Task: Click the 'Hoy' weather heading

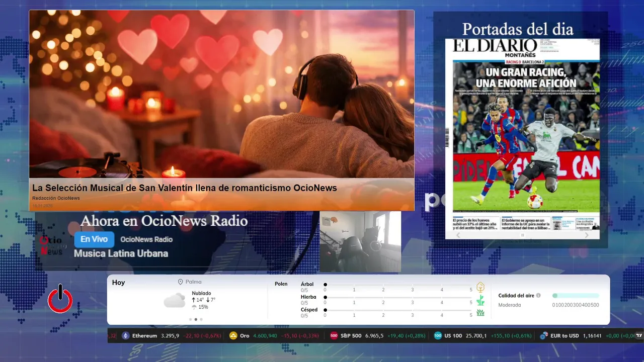Action: pos(118,283)
